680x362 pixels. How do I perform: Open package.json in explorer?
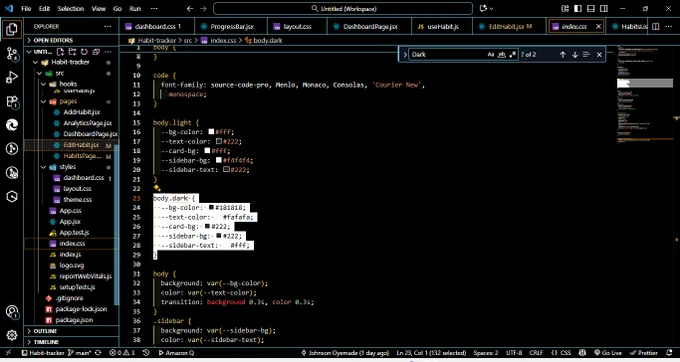point(74,320)
